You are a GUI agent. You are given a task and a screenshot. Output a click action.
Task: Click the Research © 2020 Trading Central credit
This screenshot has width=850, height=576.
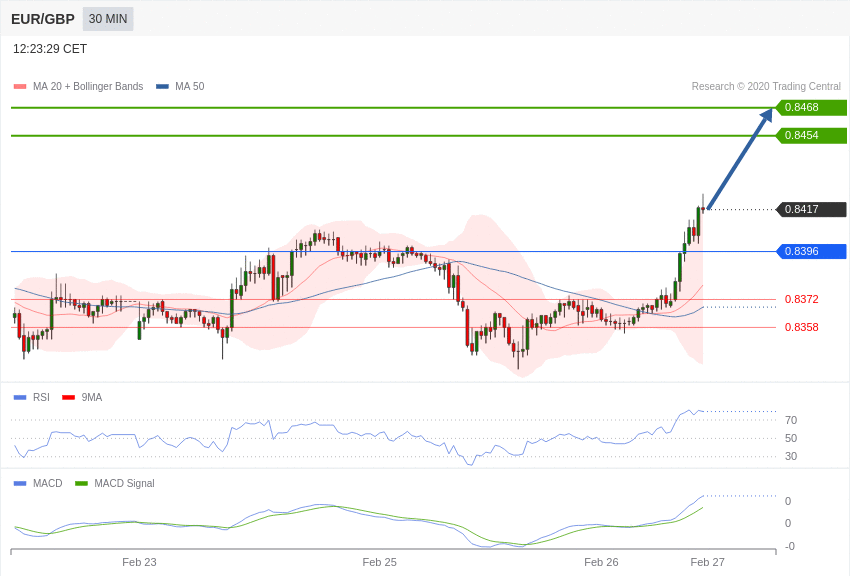pyautogui.click(x=766, y=87)
